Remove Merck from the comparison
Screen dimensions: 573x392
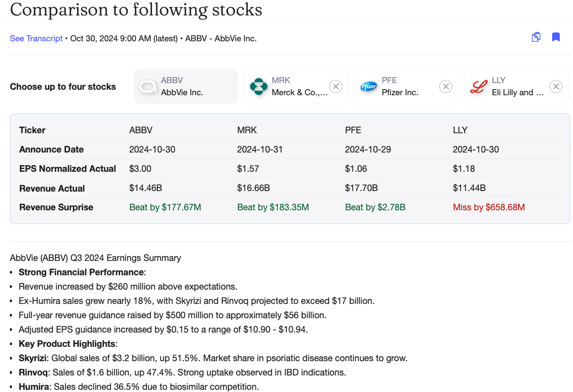click(336, 86)
